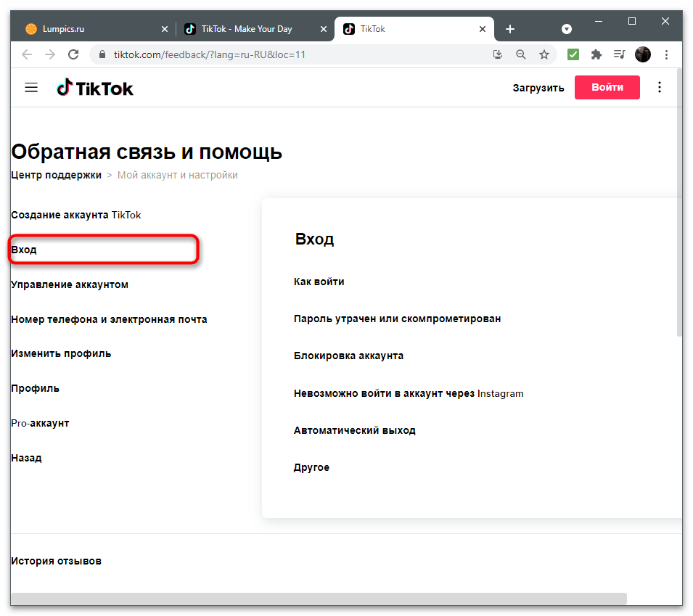The height and width of the screenshot is (616, 693).
Task: Bookmark this page with the star
Action: click(x=544, y=54)
